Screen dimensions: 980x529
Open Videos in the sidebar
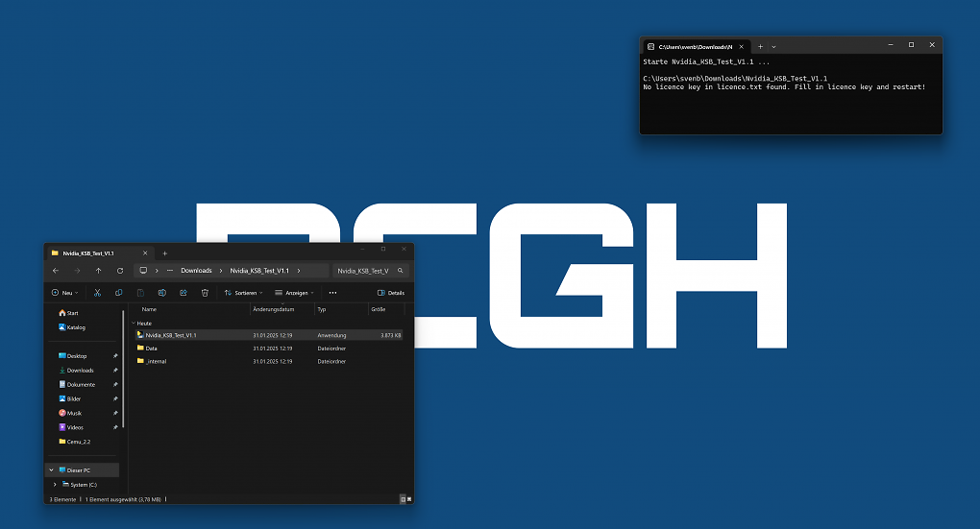pyautogui.click(x=71, y=427)
